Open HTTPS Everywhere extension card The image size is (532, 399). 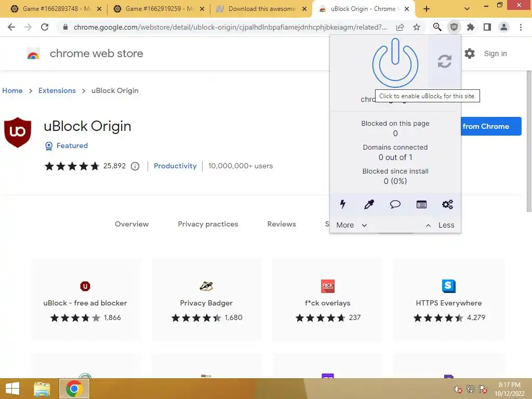coord(448,299)
